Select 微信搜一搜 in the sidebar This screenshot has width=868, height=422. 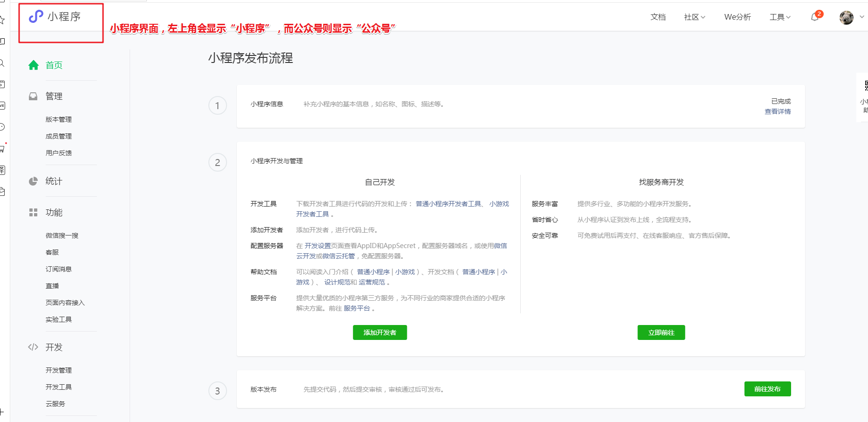click(62, 235)
